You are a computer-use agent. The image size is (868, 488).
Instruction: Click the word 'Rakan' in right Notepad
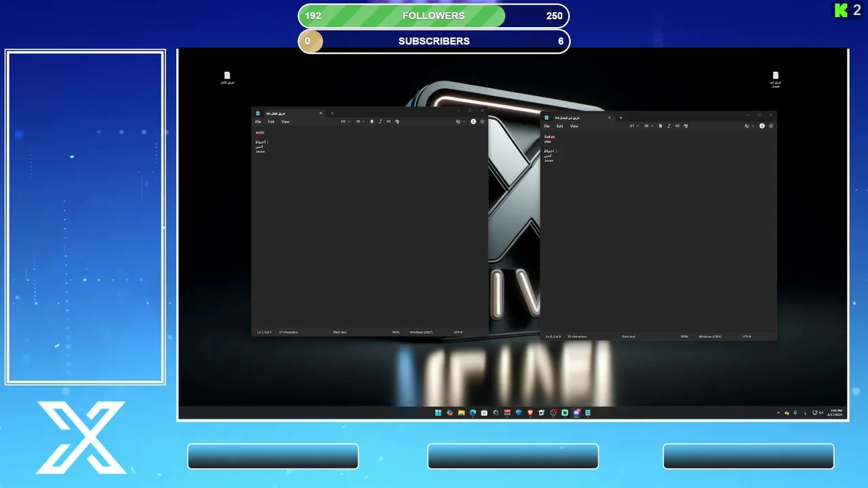[549, 136]
